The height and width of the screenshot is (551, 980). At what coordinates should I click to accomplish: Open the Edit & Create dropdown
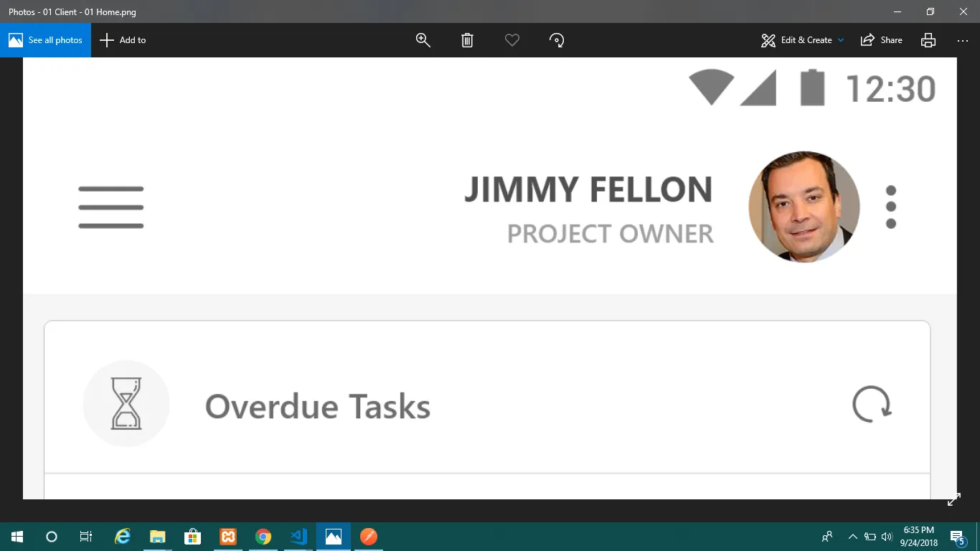point(803,40)
